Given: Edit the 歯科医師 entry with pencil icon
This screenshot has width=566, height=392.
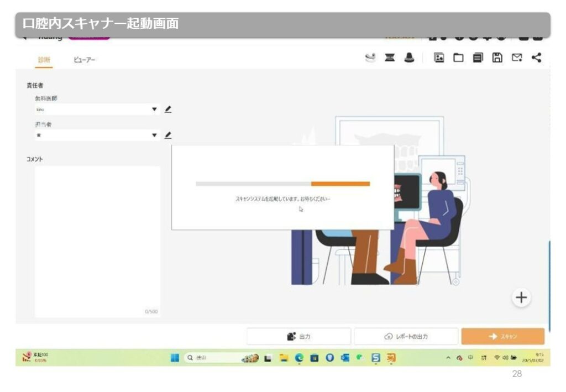Looking at the screenshot, I should click(x=168, y=109).
